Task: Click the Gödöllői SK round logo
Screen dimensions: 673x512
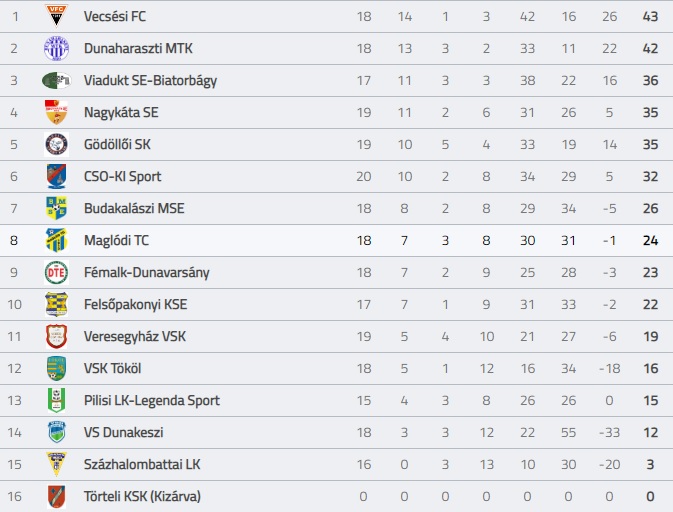Action: [56, 144]
